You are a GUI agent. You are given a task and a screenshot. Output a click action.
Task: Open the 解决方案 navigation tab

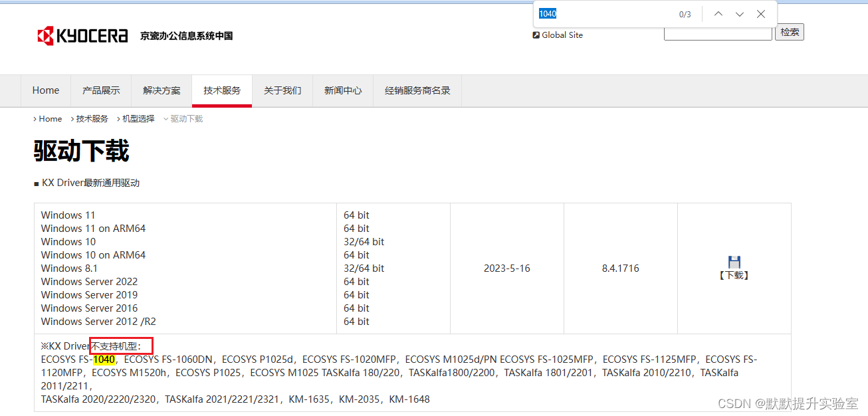162,90
